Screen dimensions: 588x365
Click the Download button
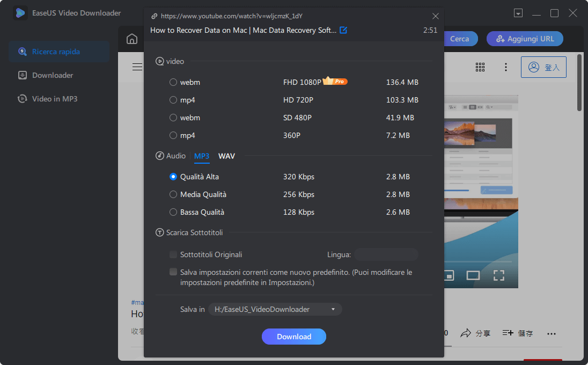pos(293,337)
